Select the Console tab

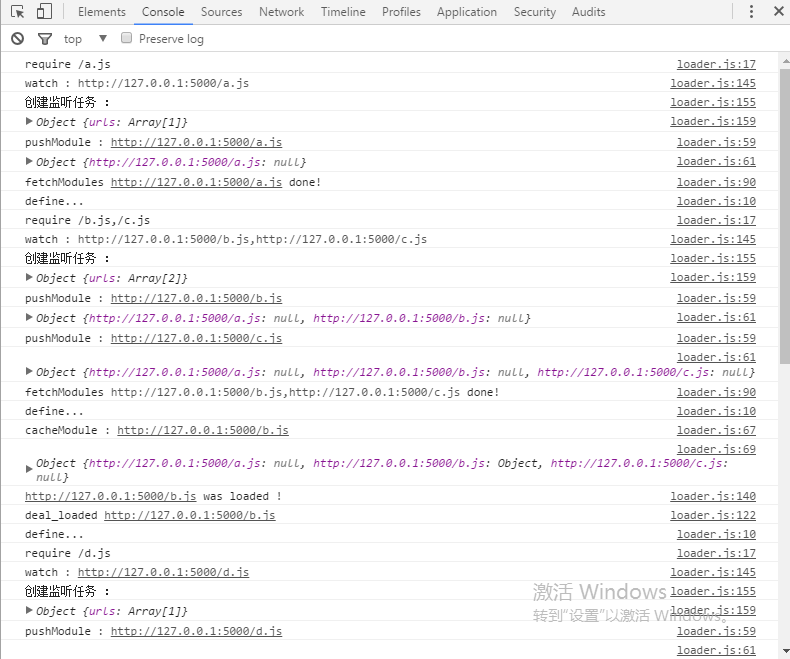tap(163, 12)
